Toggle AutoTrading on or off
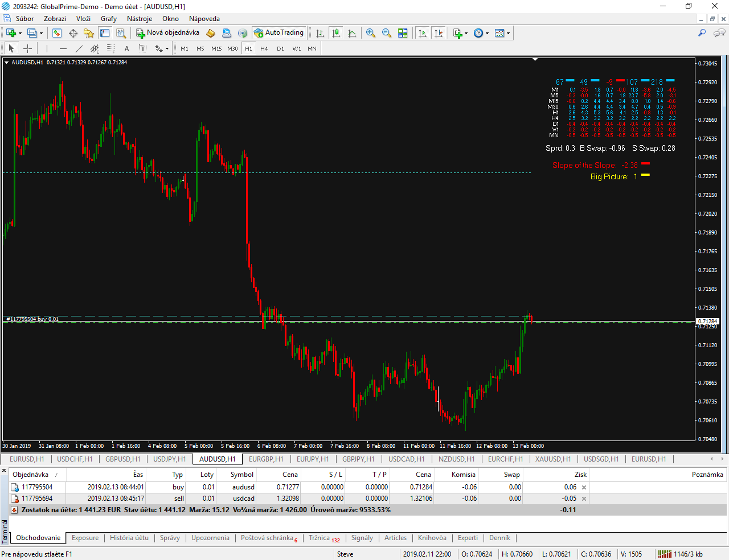This screenshot has height=560, width=729. (x=279, y=33)
